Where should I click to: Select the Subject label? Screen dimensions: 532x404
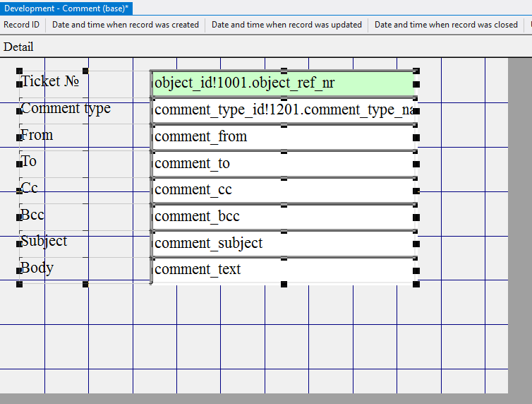click(44, 242)
